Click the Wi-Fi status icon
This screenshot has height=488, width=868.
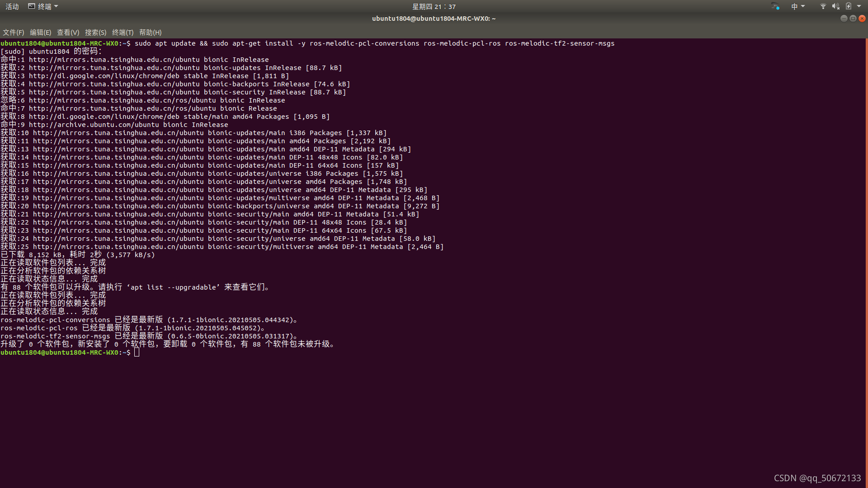click(823, 6)
